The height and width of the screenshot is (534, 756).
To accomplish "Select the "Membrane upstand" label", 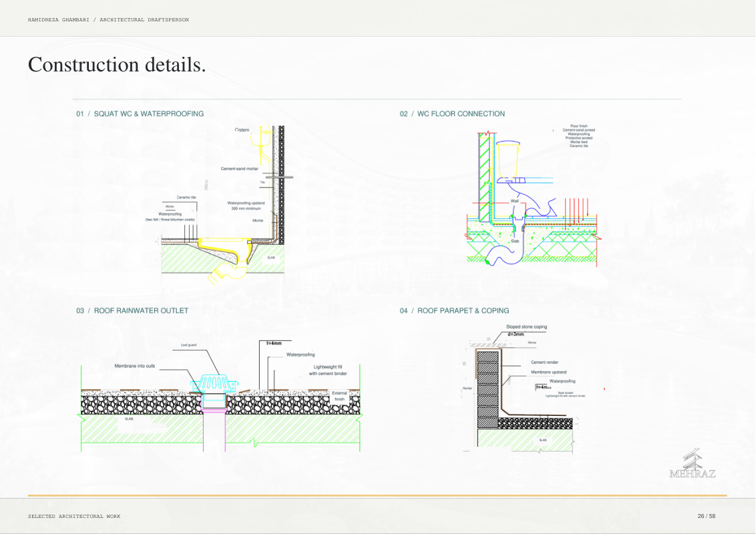I will 549,372.
